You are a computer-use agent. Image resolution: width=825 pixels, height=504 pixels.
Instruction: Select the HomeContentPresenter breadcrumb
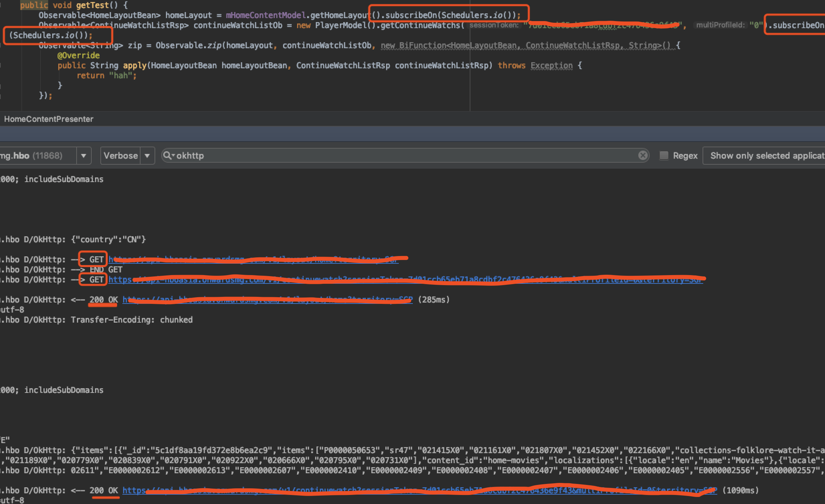coord(49,119)
